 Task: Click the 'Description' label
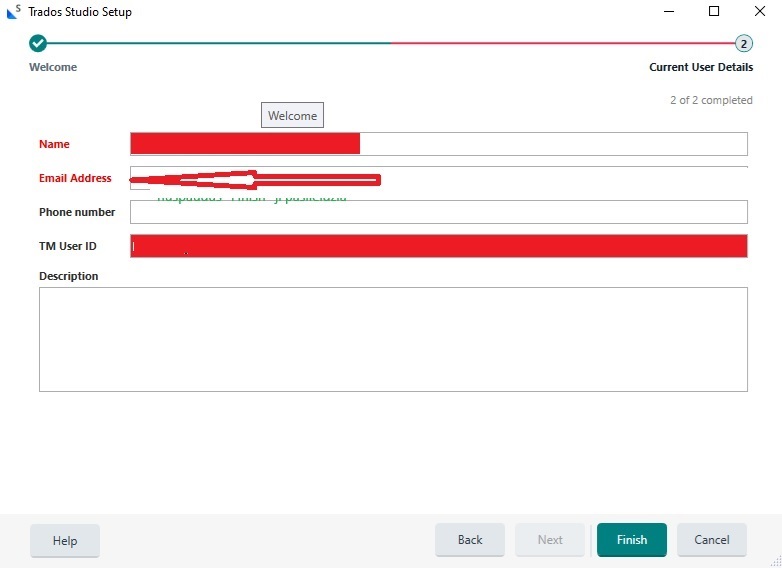(68, 276)
